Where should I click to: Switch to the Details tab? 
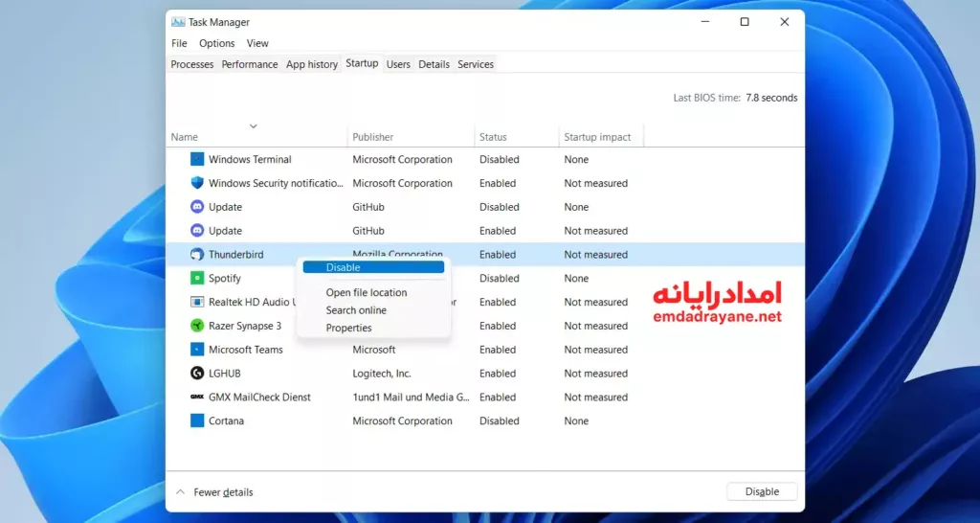[434, 64]
